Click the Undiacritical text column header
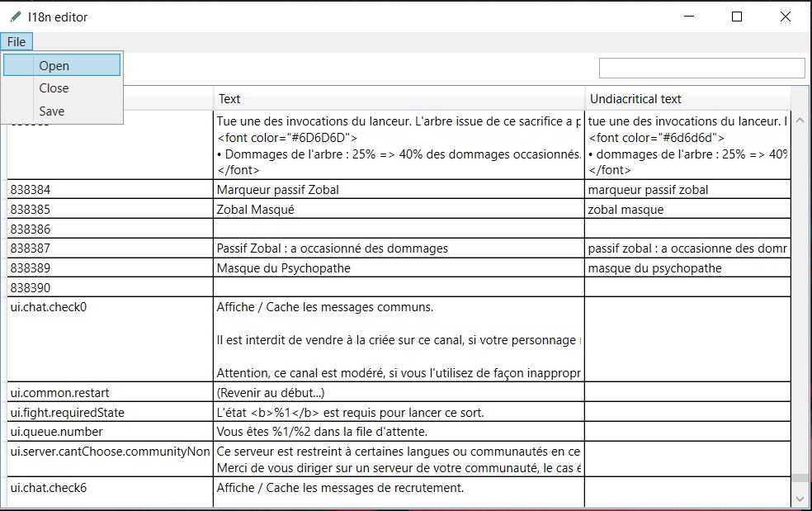 [687, 99]
